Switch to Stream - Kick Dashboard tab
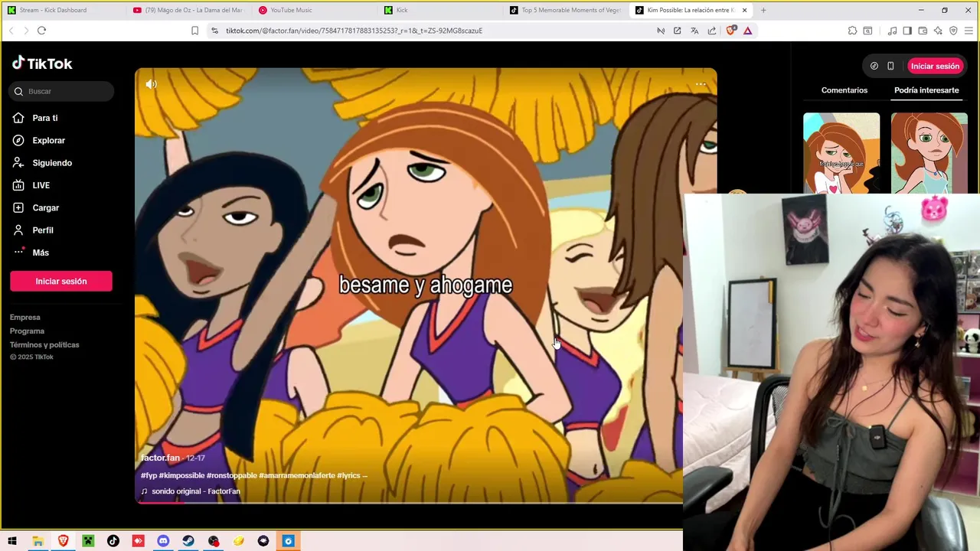 tap(63, 10)
